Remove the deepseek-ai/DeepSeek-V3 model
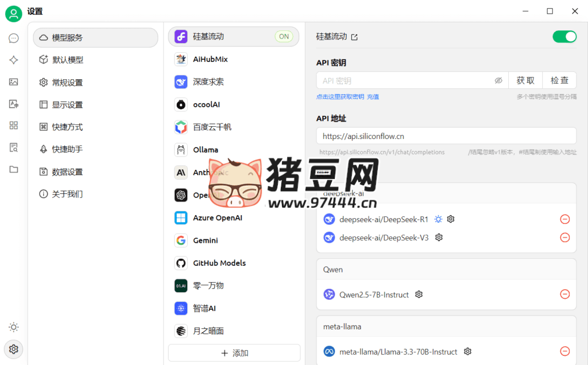This screenshot has height=365, width=588. [x=565, y=237]
